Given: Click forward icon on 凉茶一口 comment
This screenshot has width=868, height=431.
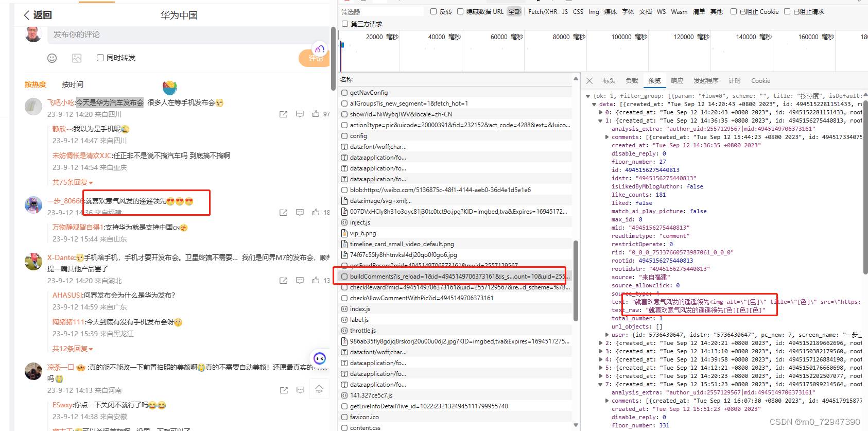Looking at the screenshot, I should click(x=284, y=390).
